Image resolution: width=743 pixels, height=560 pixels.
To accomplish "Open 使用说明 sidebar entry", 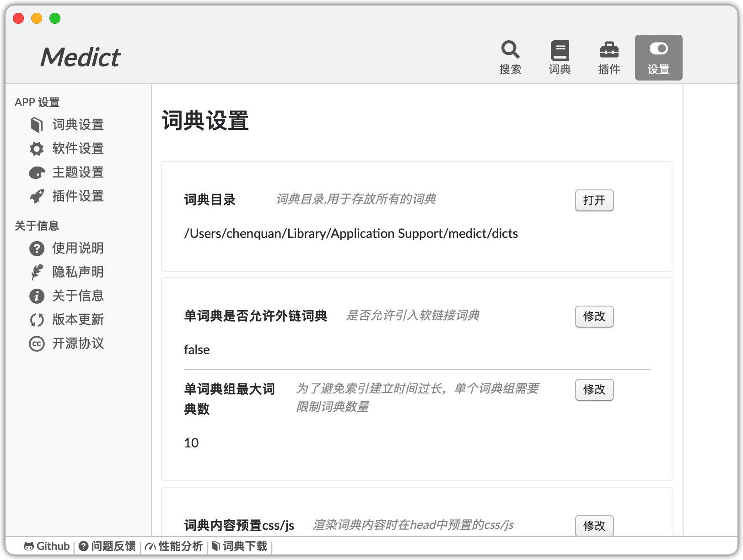I will coord(78,248).
